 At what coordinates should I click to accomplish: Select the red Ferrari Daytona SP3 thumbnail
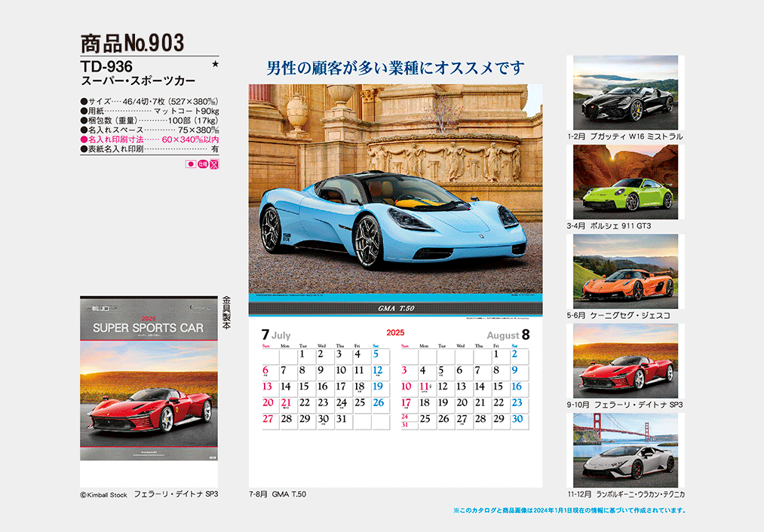(x=624, y=360)
